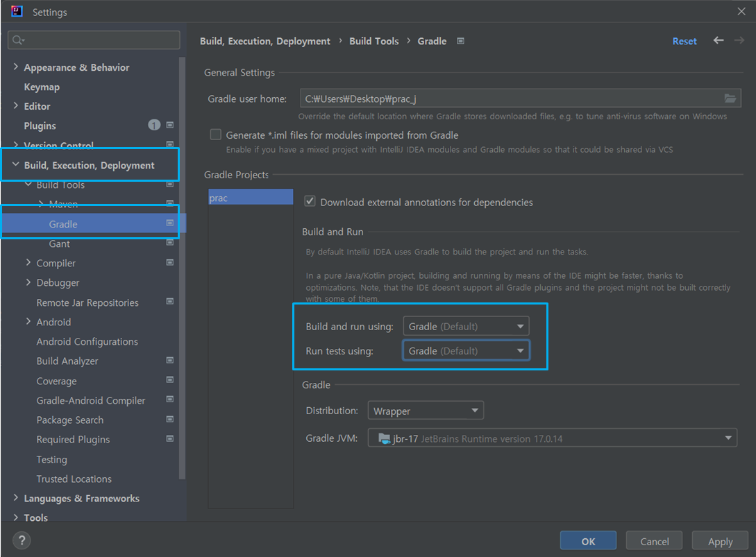Expand the Debugger node
This screenshot has height=557, width=756.
point(28,282)
